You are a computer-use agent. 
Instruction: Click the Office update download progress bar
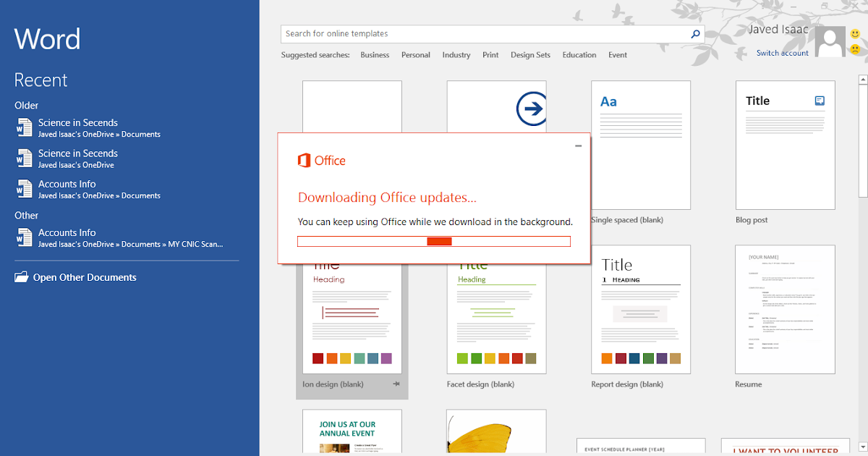coord(434,241)
